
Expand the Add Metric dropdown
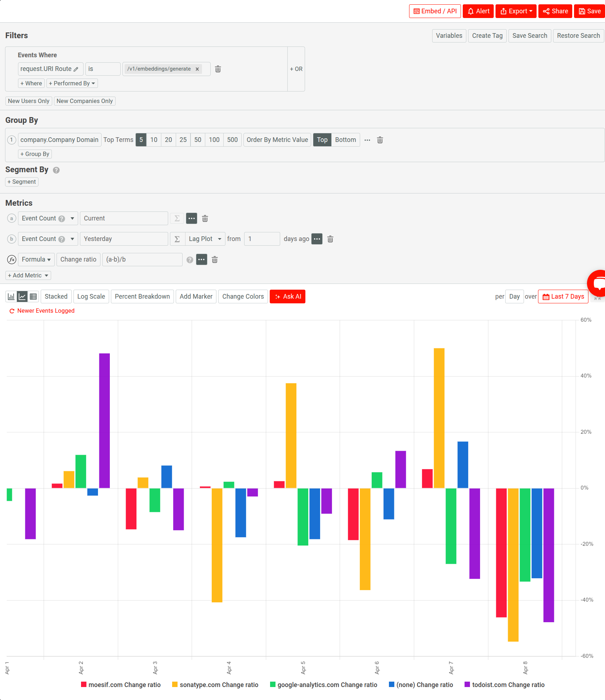tap(28, 275)
